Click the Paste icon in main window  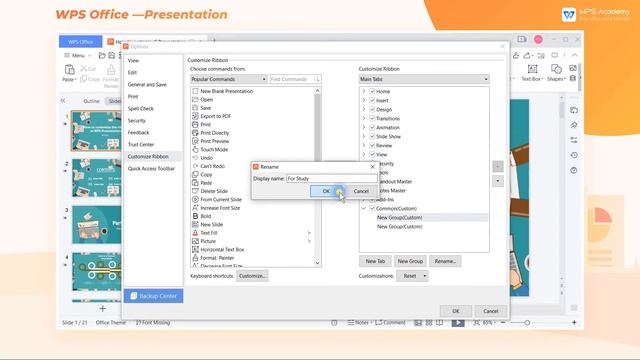pos(69,70)
